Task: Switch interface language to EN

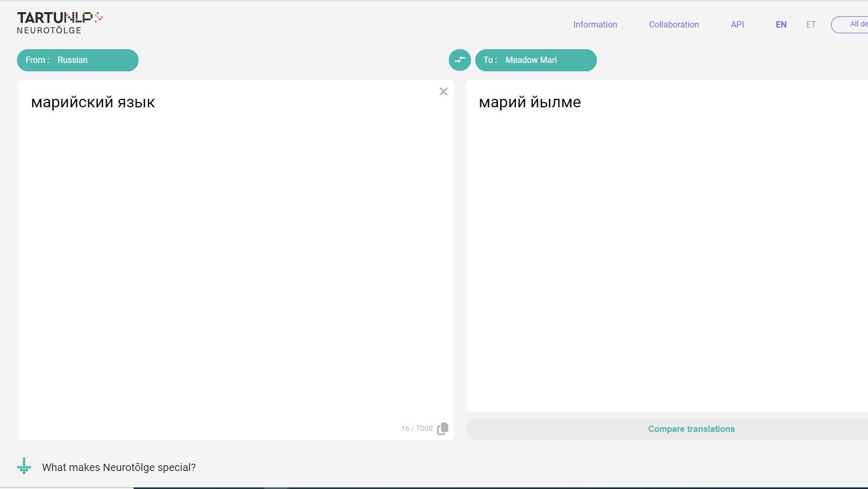Action: tap(781, 25)
